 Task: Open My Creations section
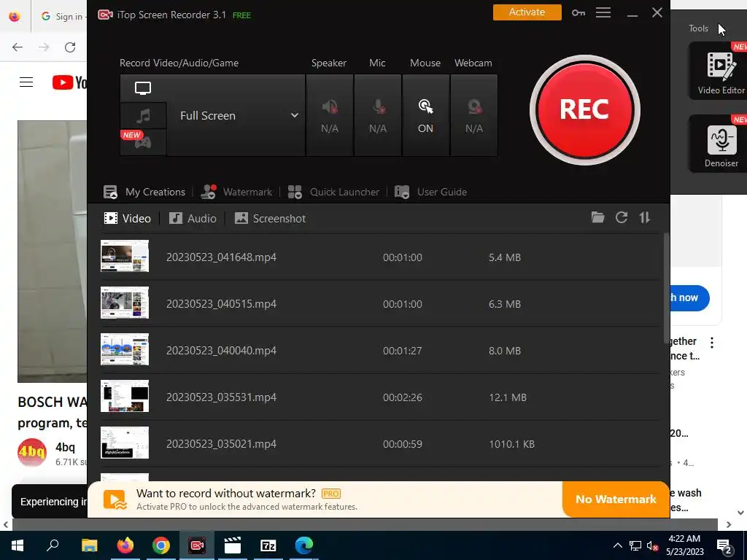[x=144, y=192]
